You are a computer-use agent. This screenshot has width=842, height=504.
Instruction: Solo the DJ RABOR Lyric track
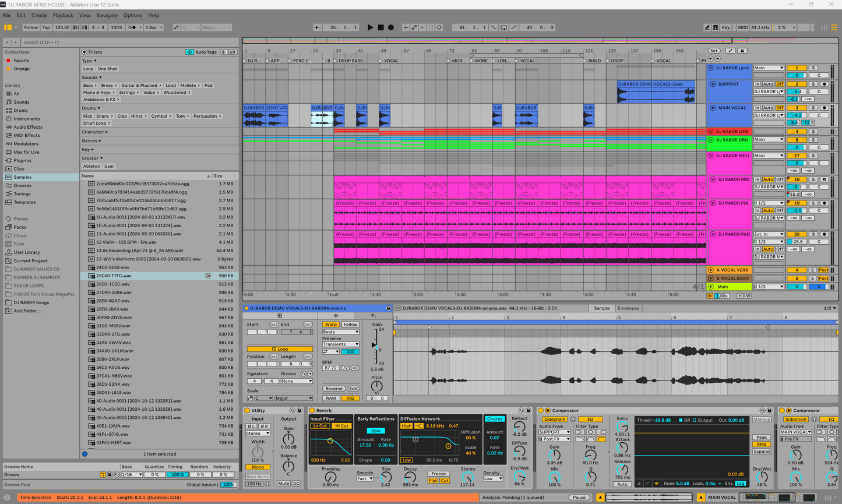pos(813,68)
